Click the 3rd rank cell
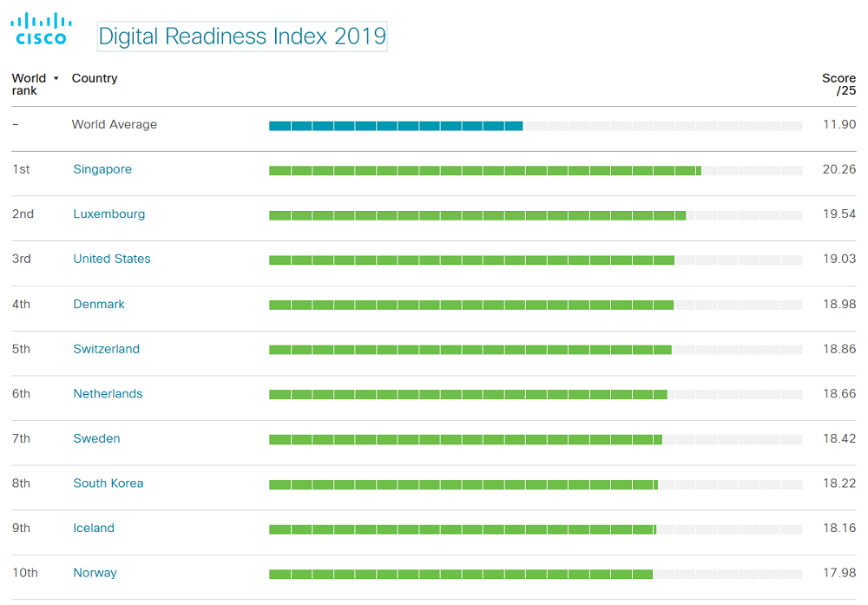Image resolution: width=868 pixels, height=605 pixels. click(x=22, y=259)
